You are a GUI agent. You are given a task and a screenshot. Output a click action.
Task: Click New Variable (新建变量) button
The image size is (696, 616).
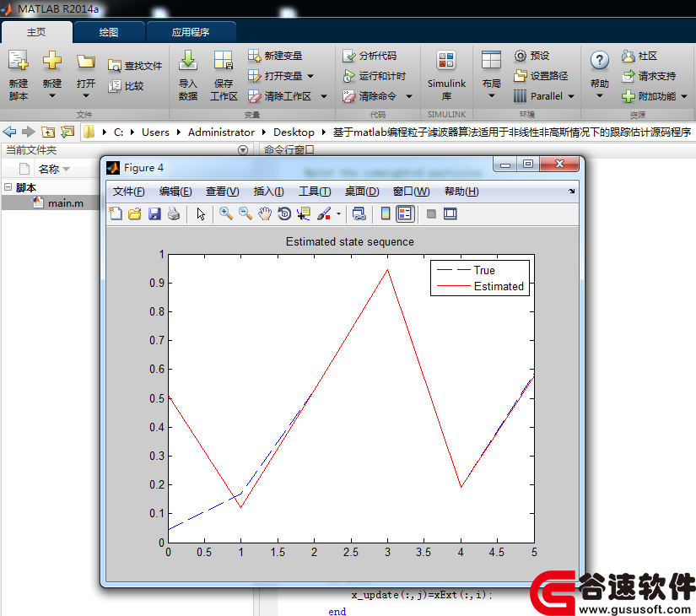[x=275, y=56]
